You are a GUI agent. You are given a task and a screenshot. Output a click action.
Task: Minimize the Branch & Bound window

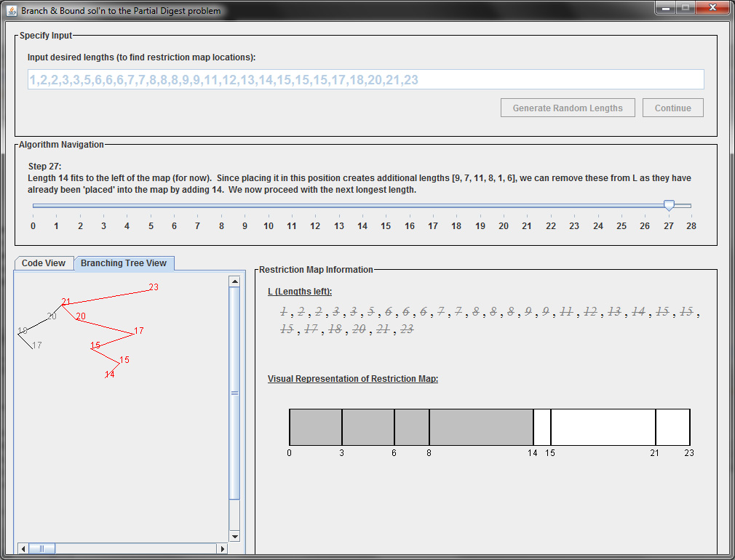[666, 8]
